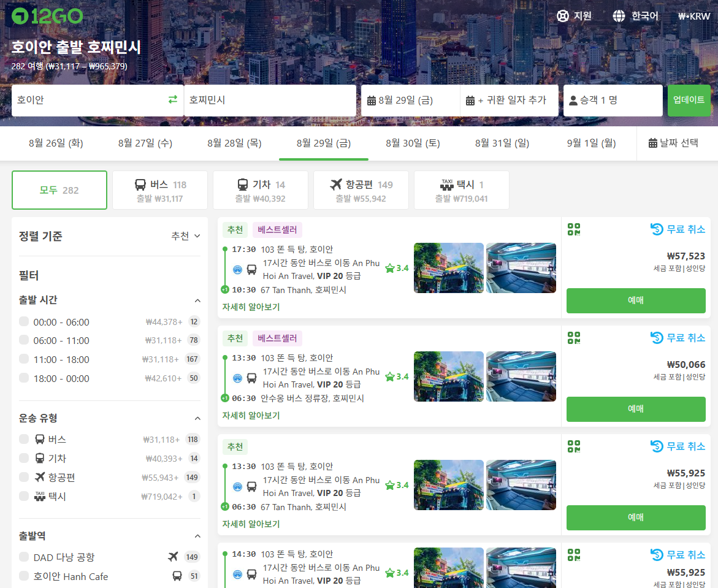Image resolution: width=718 pixels, height=588 pixels.
Task: Enable the 택시 transport type filter
Action: click(24, 496)
